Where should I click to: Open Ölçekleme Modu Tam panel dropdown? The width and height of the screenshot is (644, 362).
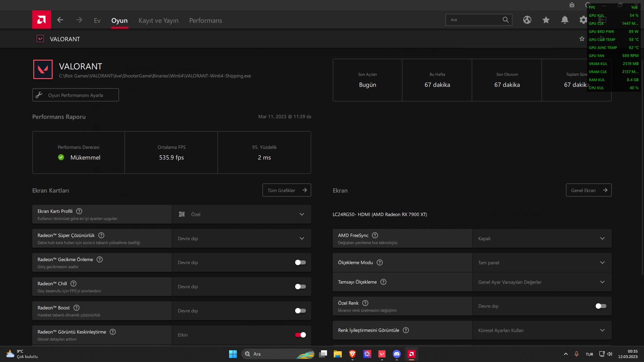pyautogui.click(x=542, y=262)
